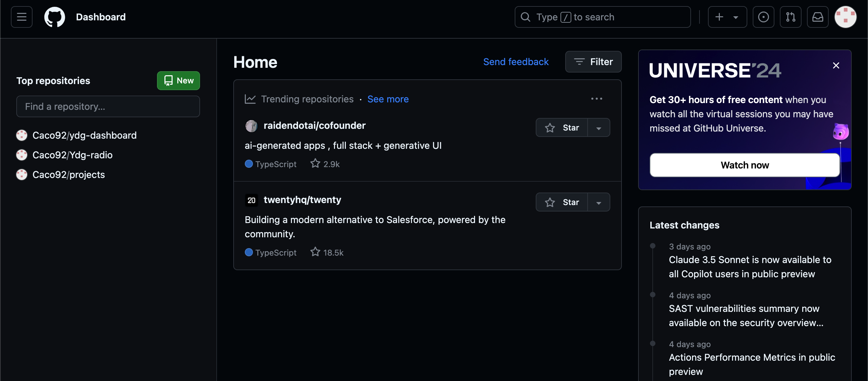Open the feed Filter button
Screen dimensions: 868x381
[x=593, y=62]
